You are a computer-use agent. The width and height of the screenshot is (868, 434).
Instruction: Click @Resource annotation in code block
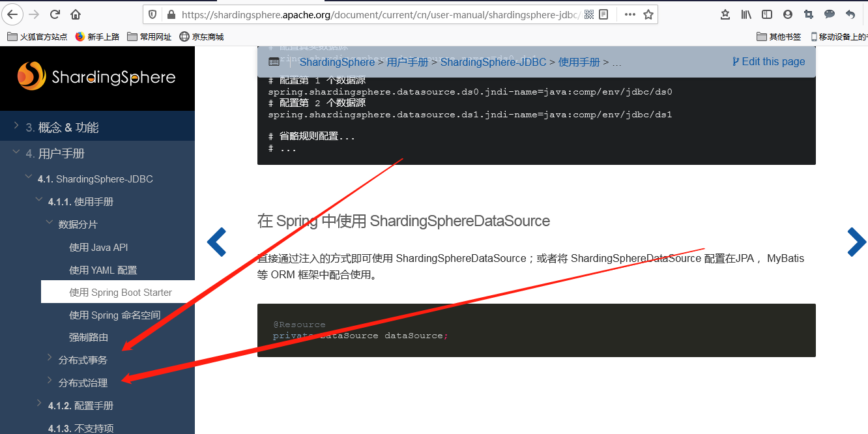point(299,325)
